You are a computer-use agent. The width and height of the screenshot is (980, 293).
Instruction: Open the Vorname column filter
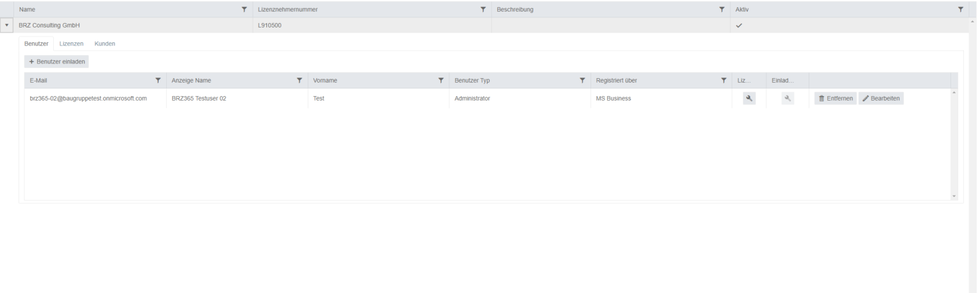coord(441,80)
